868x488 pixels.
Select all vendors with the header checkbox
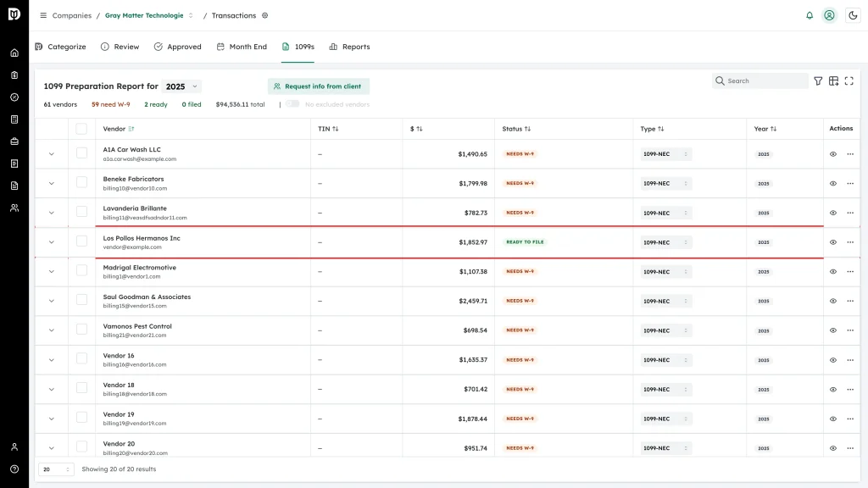(x=81, y=129)
